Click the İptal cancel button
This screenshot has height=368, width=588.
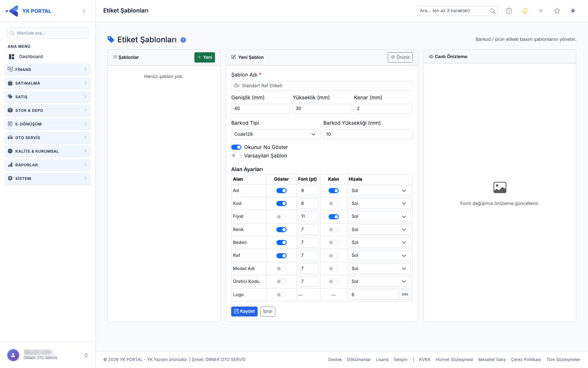click(x=268, y=311)
